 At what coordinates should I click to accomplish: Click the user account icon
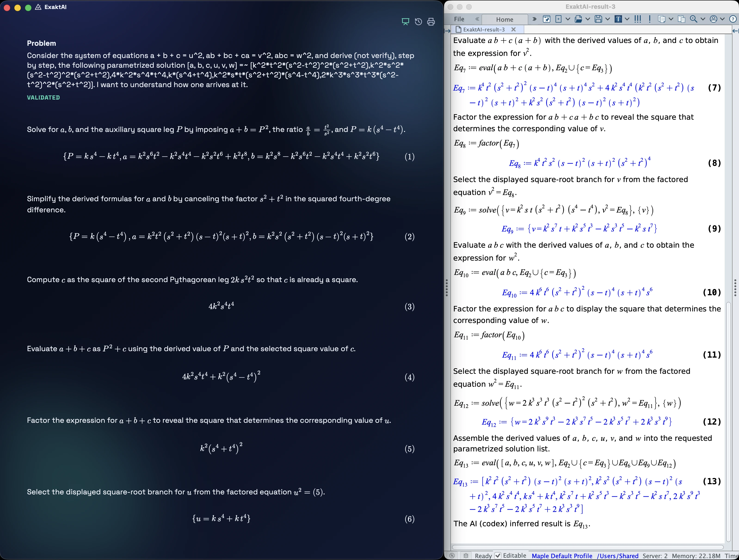(713, 19)
